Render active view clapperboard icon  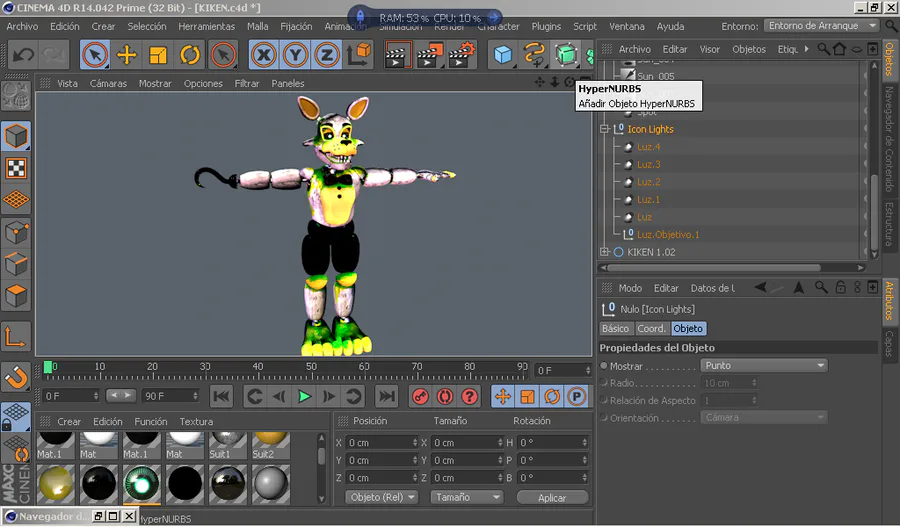pyautogui.click(x=397, y=55)
